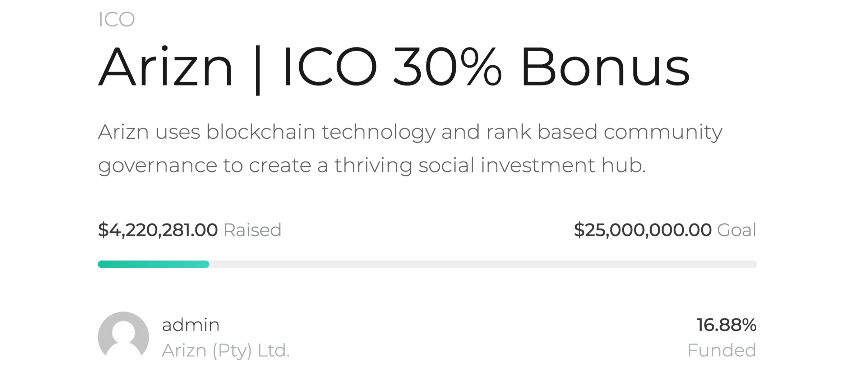Screen dimensions: 868x375
Task: Click "social investment hub" in the description
Action: (532, 165)
